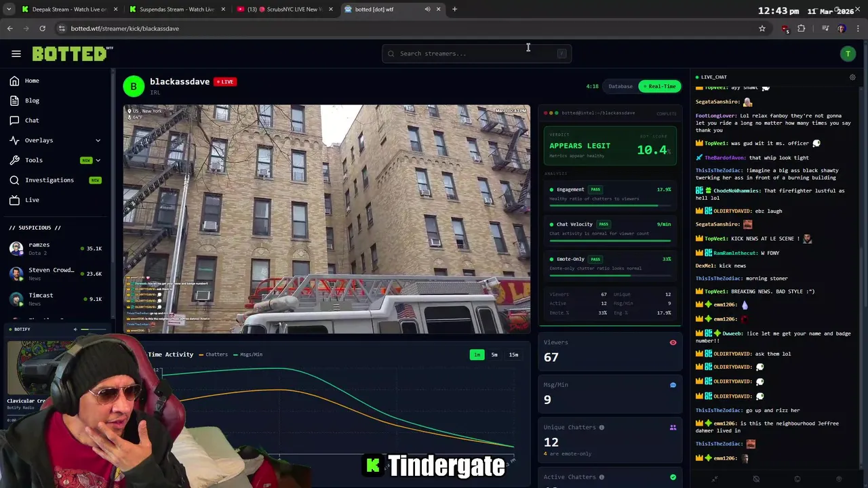The width and height of the screenshot is (868, 488).
Task: Select the 15m time range
Action: click(x=513, y=354)
